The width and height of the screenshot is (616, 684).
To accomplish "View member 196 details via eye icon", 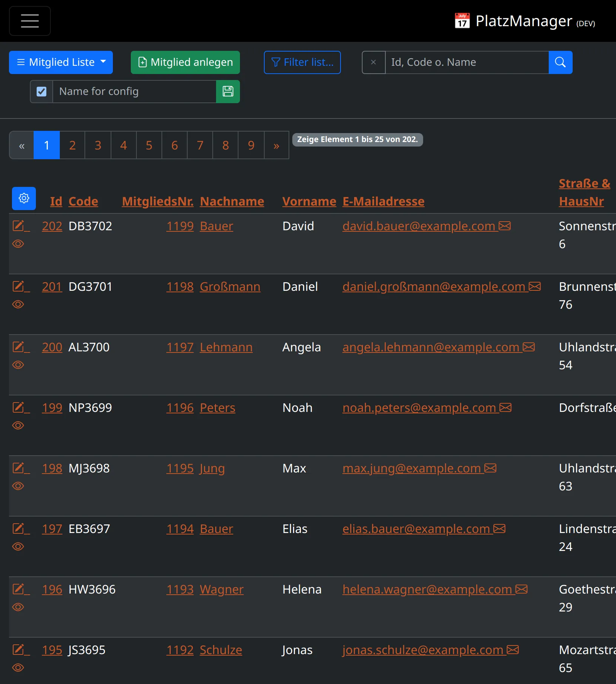I will point(18,607).
